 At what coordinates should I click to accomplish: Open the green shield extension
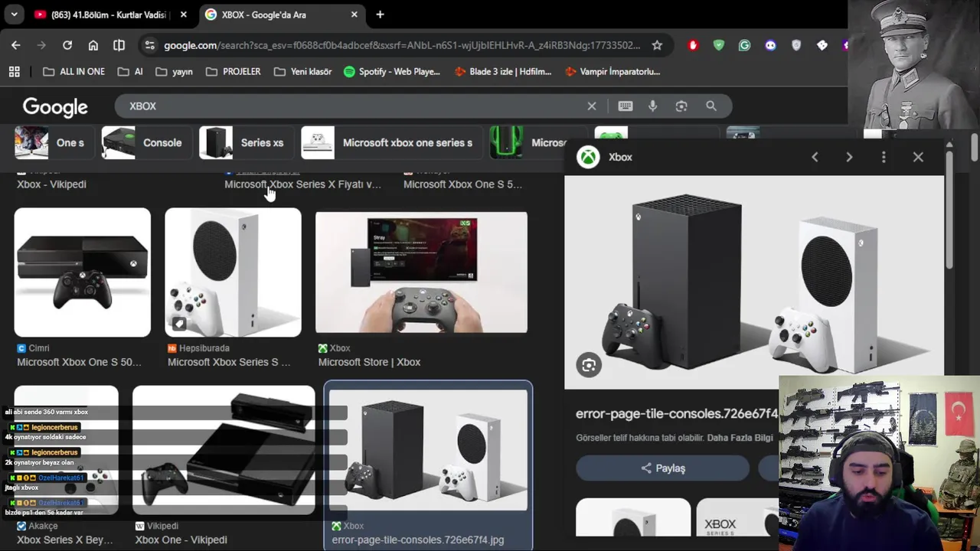pyautogui.click(x=718, y=45)
